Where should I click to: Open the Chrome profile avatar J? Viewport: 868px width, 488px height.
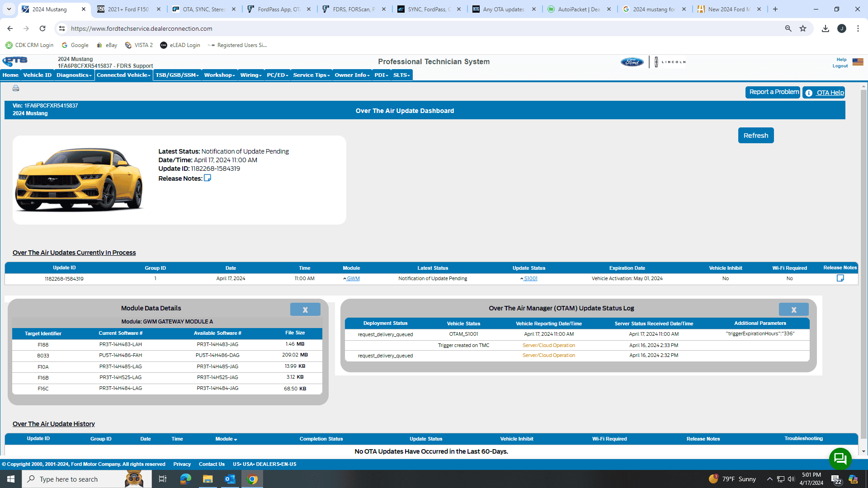pyautogui.click(x=842, y=28)
